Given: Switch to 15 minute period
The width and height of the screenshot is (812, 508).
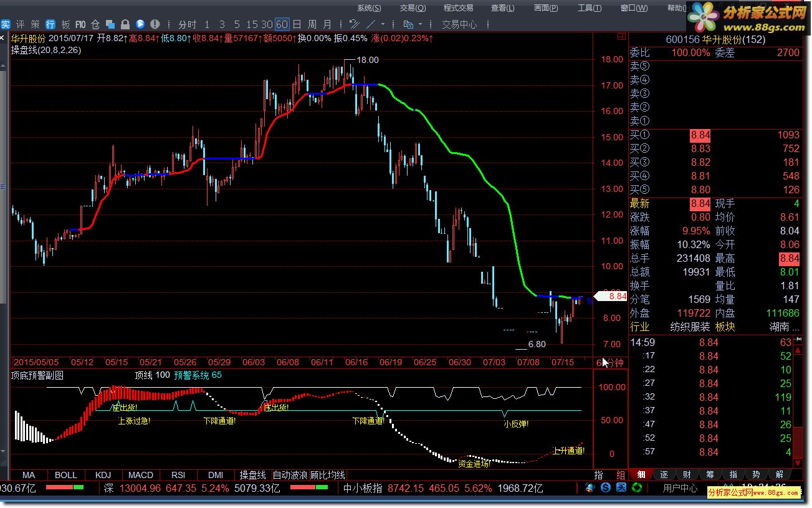Looking at the screenshot, I should pyautogui.click(x=252, y=24).
